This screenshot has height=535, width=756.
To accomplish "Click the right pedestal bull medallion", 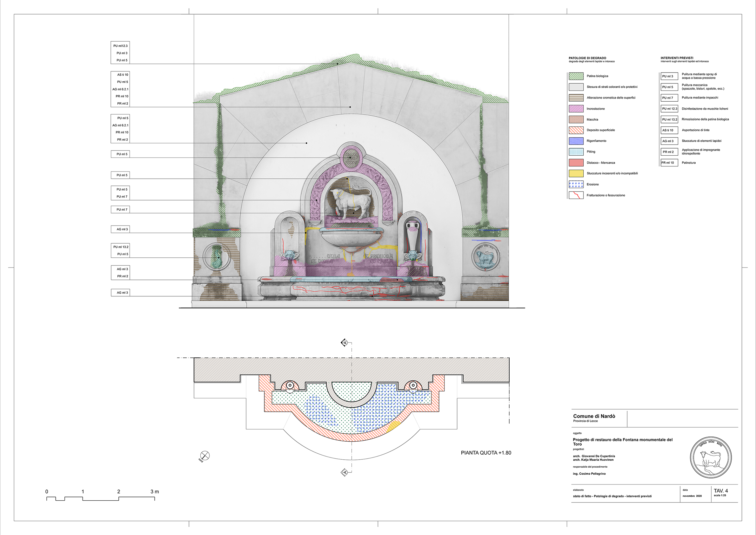I will click(x=485, y=257).
